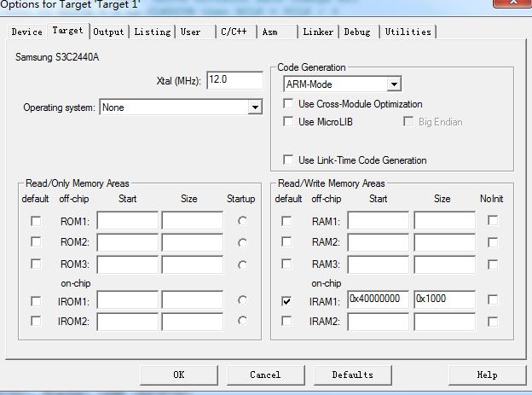Click the RAM3 Size field
The image size is (532, 395).
click(x=444, y=264)
